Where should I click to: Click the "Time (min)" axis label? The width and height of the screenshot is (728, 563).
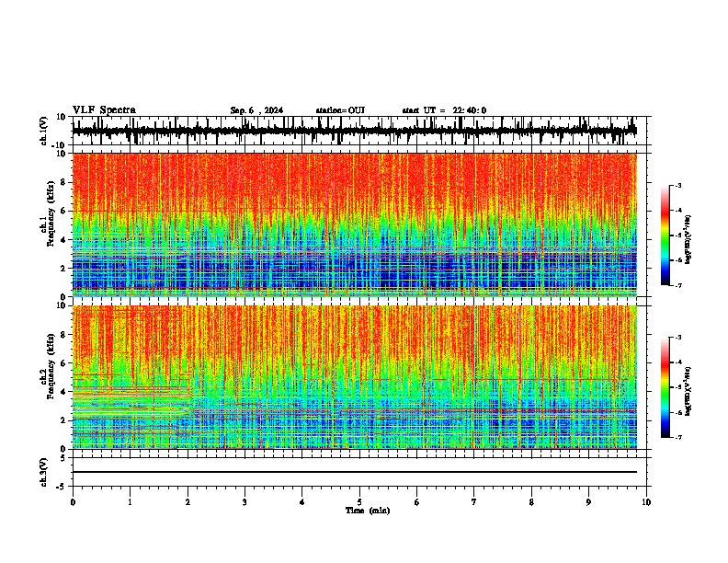tap(368, 511)
